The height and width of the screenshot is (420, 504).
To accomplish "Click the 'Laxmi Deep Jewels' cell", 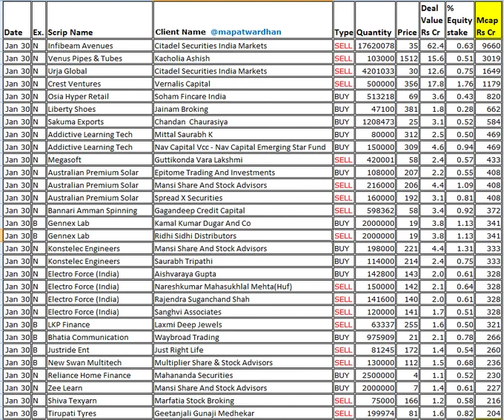I will (x=243, y=324).
